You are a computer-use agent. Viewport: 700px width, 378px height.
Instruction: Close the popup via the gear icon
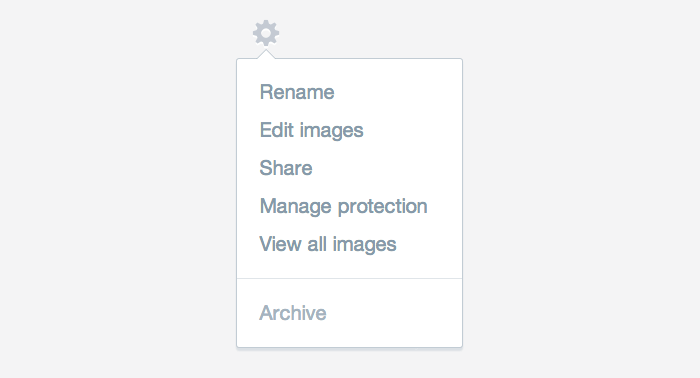click(266, 33)
